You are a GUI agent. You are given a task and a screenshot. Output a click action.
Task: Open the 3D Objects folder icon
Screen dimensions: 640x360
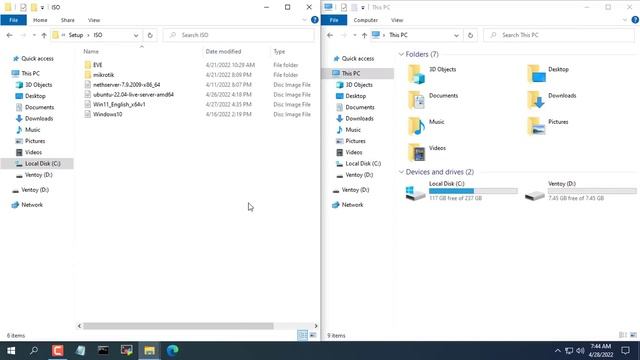tap(416, 74)
